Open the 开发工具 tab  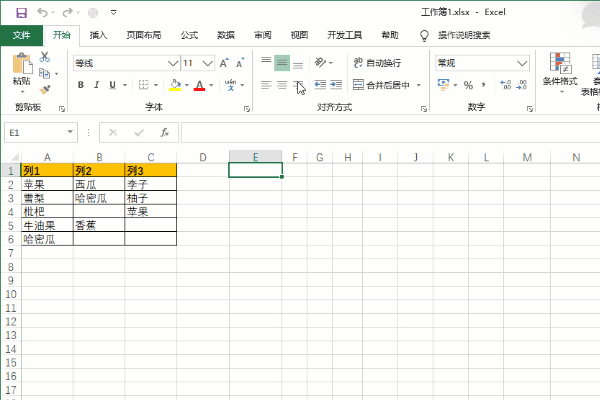(x=345, y=35)
